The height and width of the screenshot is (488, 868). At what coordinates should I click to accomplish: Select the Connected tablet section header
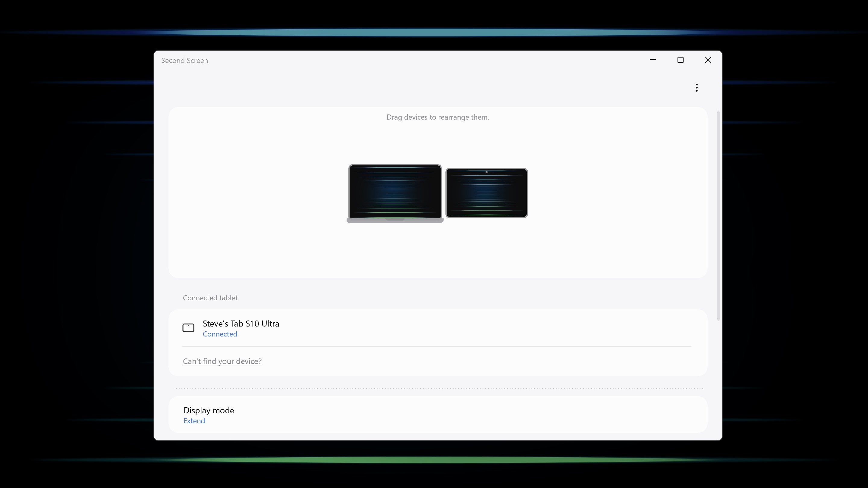[x=210, y=298]
